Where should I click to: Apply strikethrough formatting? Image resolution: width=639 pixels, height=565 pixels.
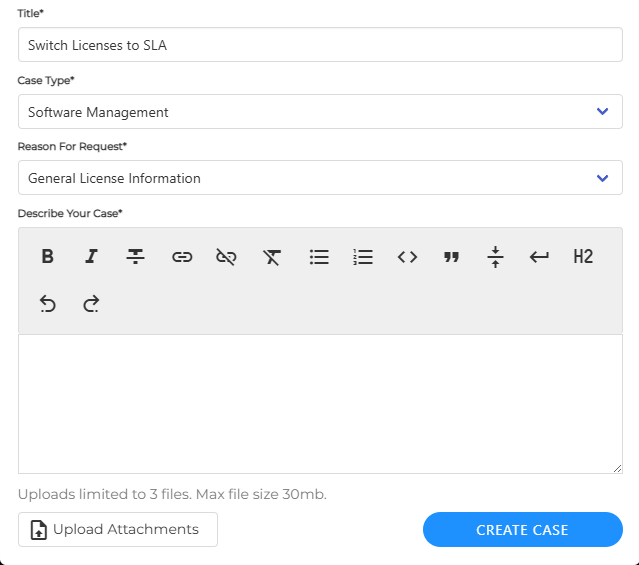click(136, 257)
